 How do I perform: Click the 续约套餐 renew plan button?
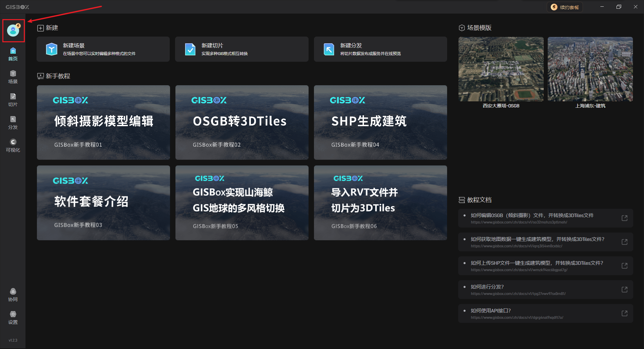tap(565, 7)
